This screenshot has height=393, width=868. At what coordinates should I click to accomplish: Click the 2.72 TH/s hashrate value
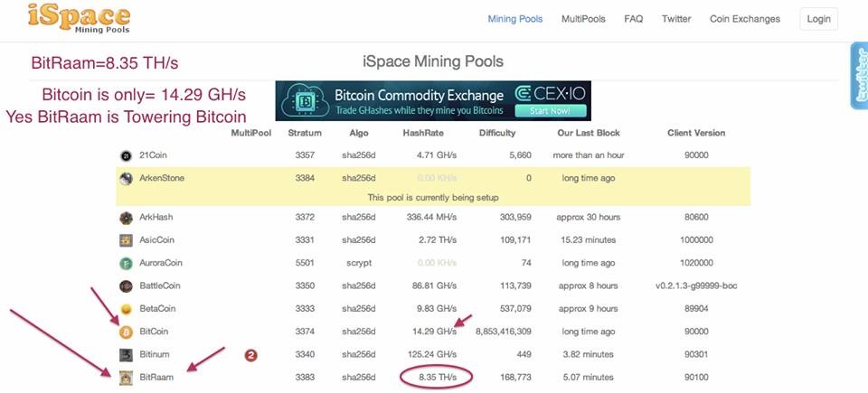pos(438,240)
